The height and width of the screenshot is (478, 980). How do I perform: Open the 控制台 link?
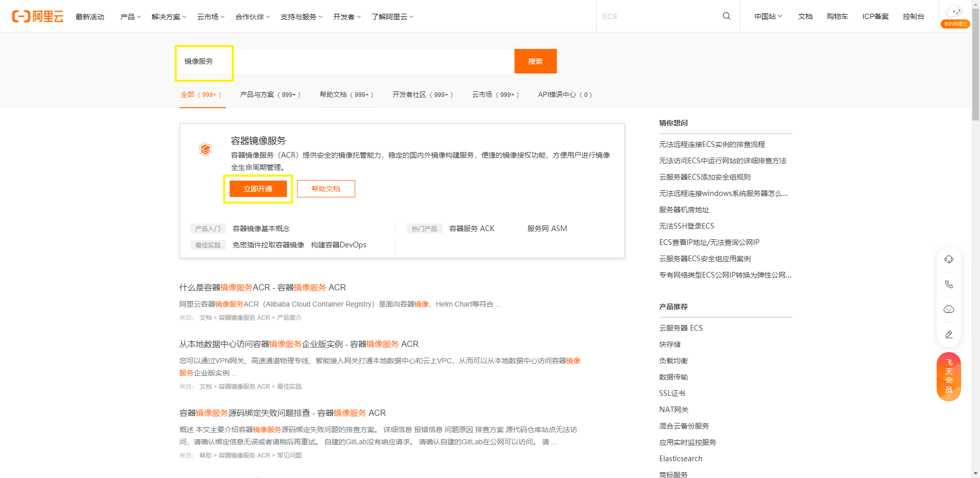tap(914, 16)
